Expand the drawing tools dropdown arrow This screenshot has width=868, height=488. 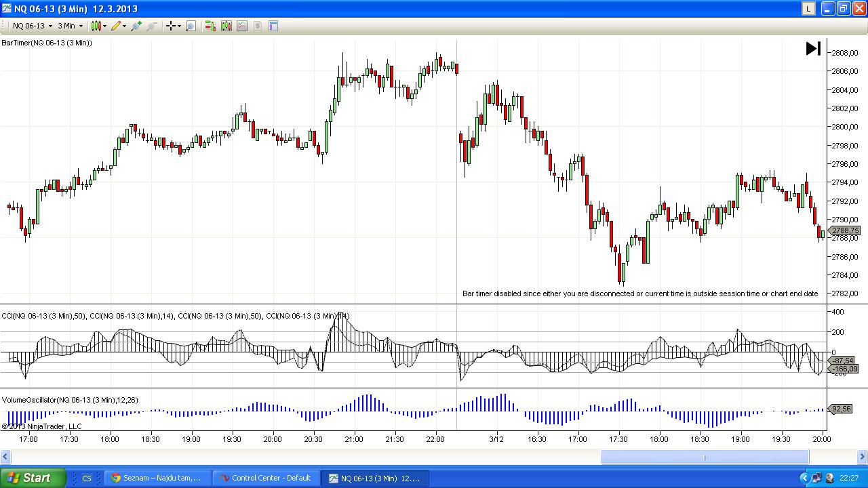(x=125, y=26)
